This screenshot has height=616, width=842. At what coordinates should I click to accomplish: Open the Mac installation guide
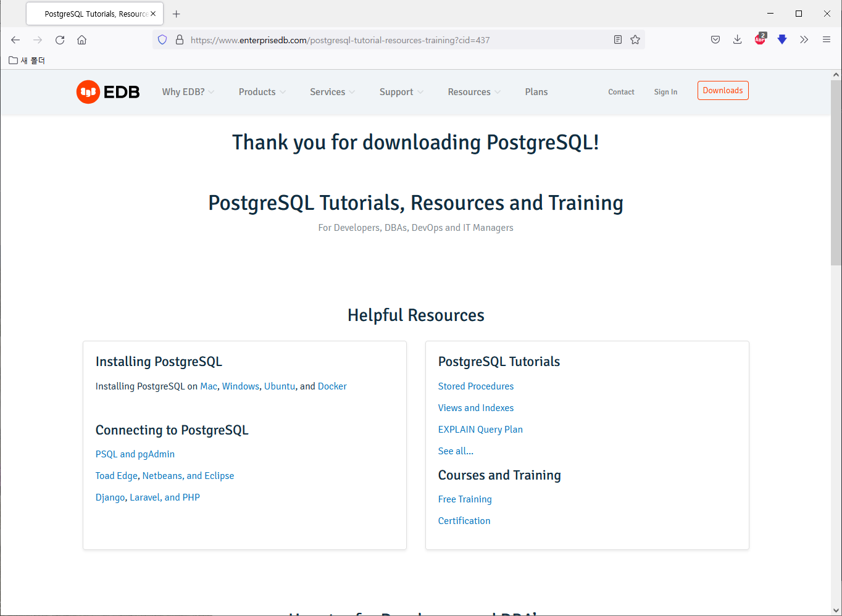coord(209,386)
